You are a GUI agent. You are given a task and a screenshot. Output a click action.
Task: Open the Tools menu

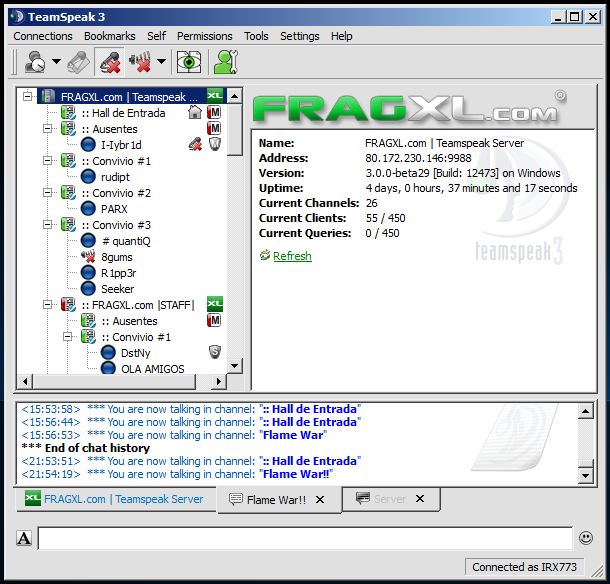click(x=256, y=36)
